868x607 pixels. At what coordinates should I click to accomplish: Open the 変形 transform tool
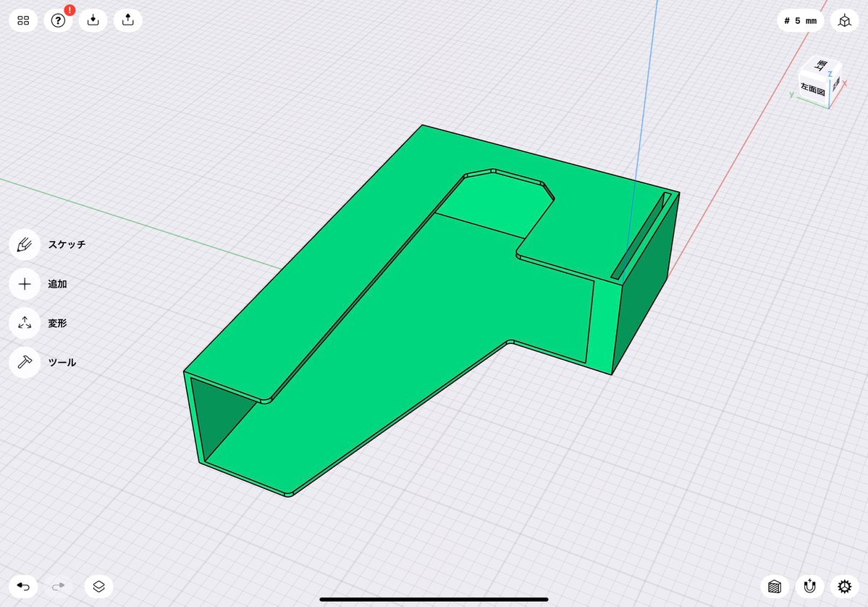(x=25, y=323)
